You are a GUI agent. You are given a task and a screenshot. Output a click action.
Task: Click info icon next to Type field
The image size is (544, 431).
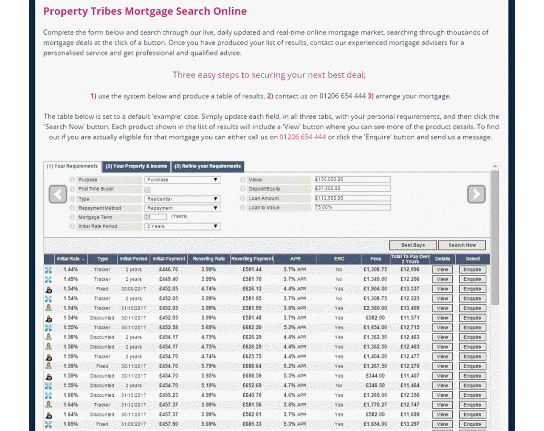72,199
